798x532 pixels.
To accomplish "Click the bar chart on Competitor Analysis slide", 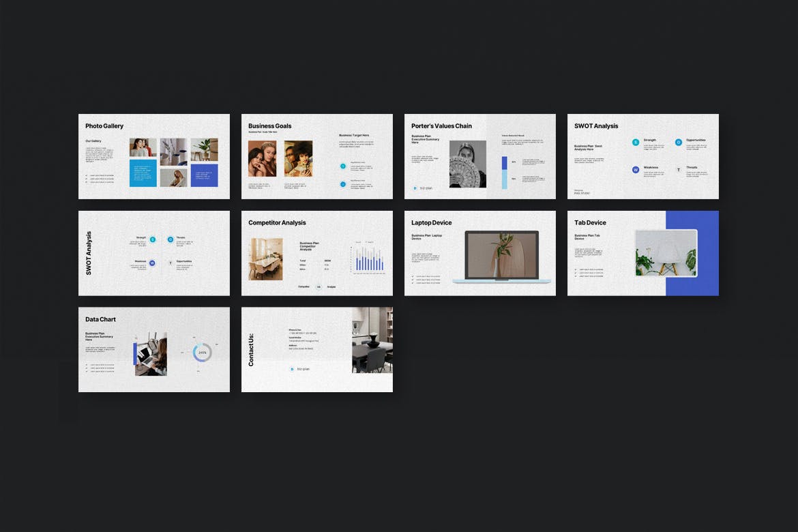I will pos(367,259).
